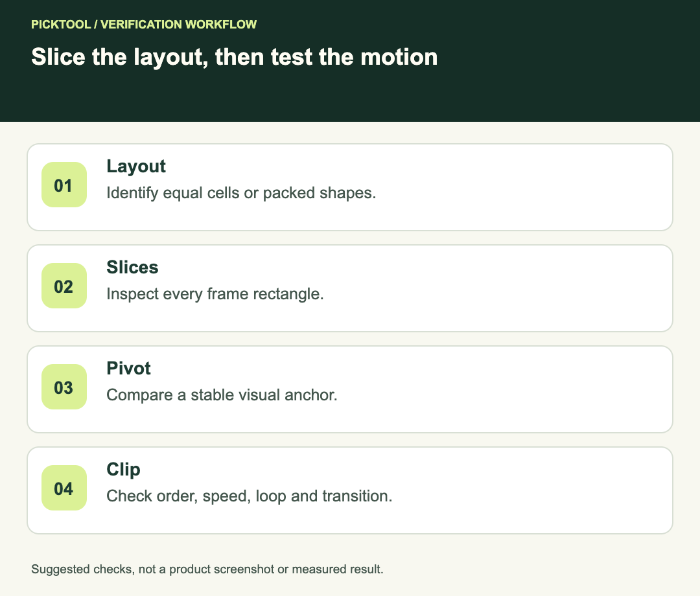The height and width of the screenshot is (596, 700).
Task: Click the 'Suggested checks' footer note
Action: pyautogui.click(x=207, y=569)
